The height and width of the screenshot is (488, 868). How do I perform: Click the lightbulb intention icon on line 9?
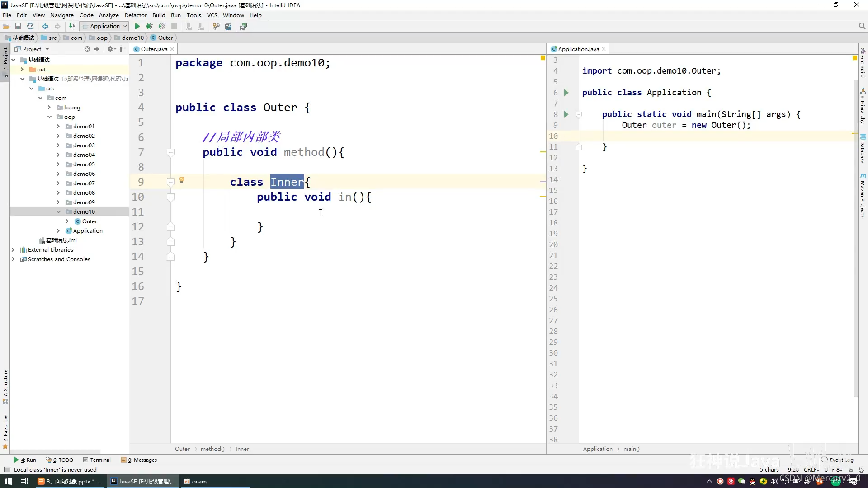[x=182, y=180]
